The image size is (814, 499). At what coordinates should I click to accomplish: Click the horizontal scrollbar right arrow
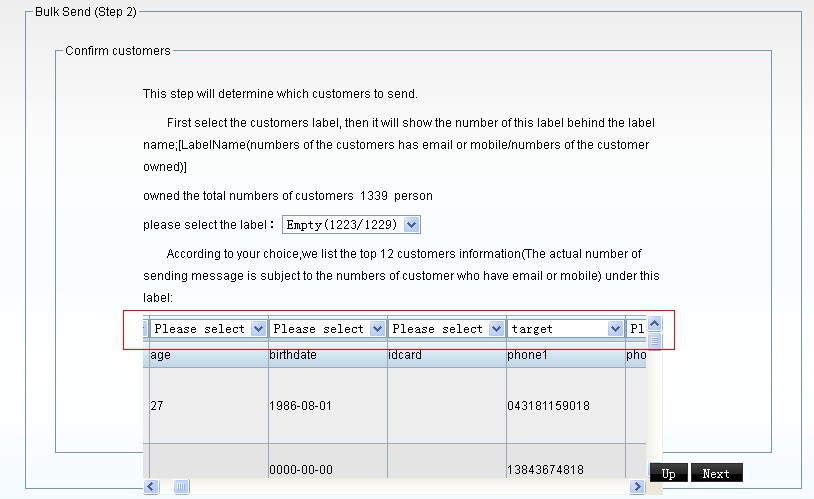coord(637,487)
